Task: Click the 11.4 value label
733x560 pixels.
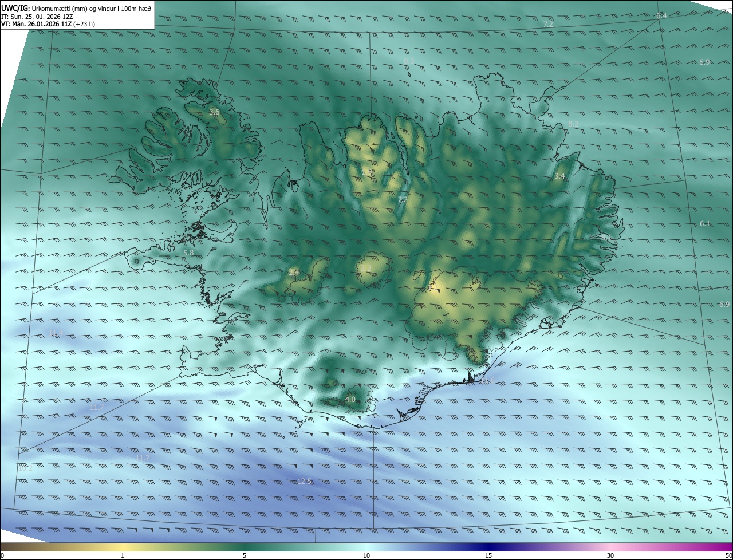Action: [56, 333]
